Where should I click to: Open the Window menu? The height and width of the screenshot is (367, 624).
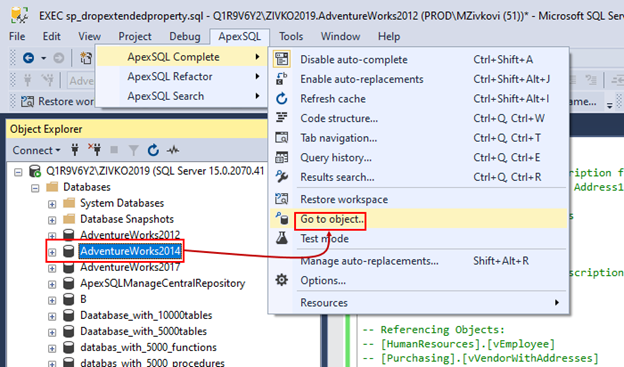(x=340, y=36)
